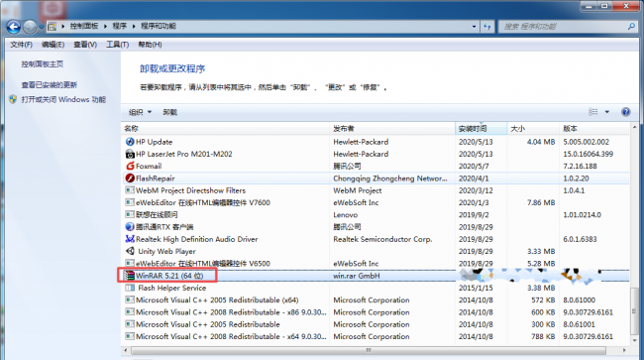Click the change view icon

pos(593,112)
